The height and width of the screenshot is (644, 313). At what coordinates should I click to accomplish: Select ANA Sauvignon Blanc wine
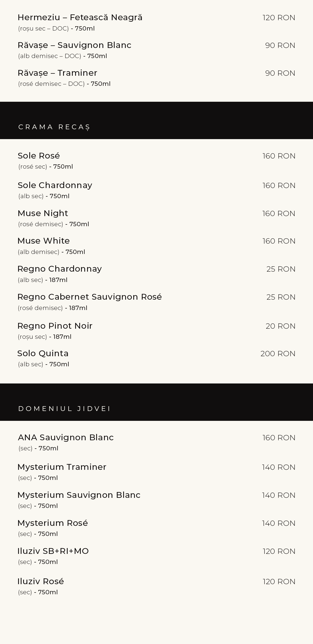pyautogui.click(x=66, y=437)
